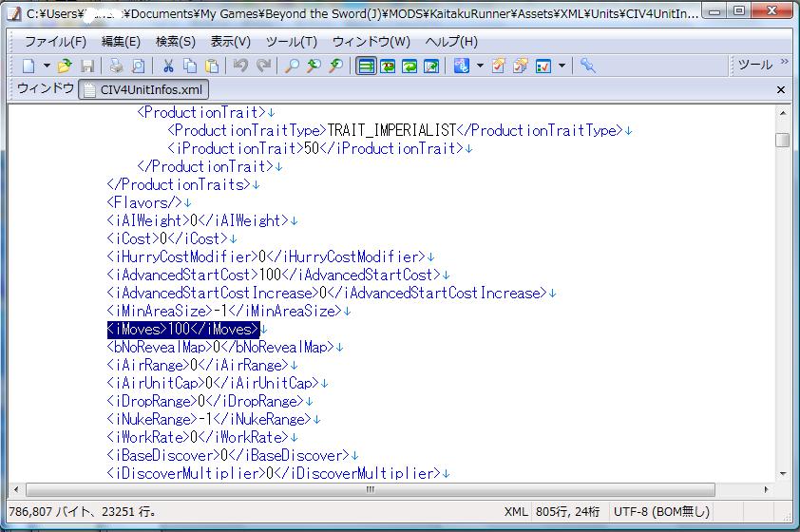Click the horizontal scrollbar right arrow
The image size is (800, 532).
[x=766, y=489]
